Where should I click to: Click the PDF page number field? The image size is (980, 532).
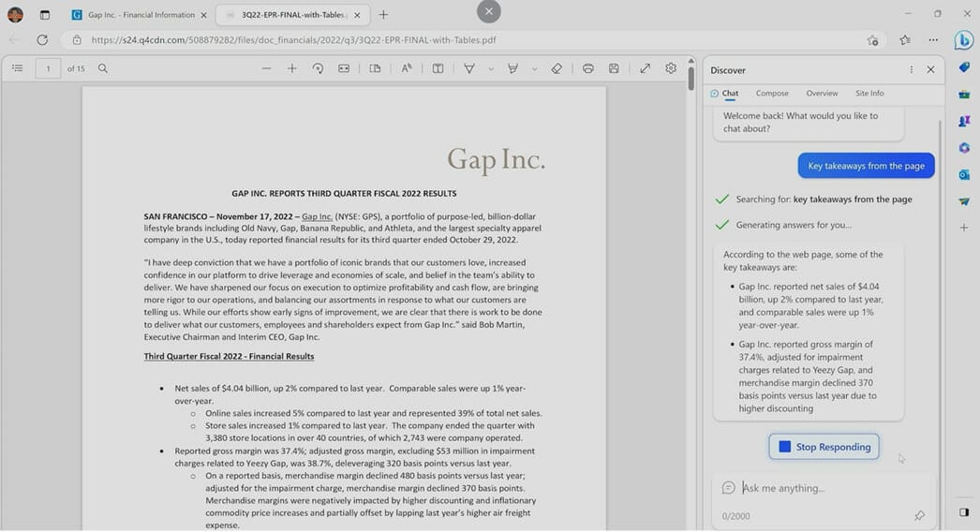click(48, 68)
